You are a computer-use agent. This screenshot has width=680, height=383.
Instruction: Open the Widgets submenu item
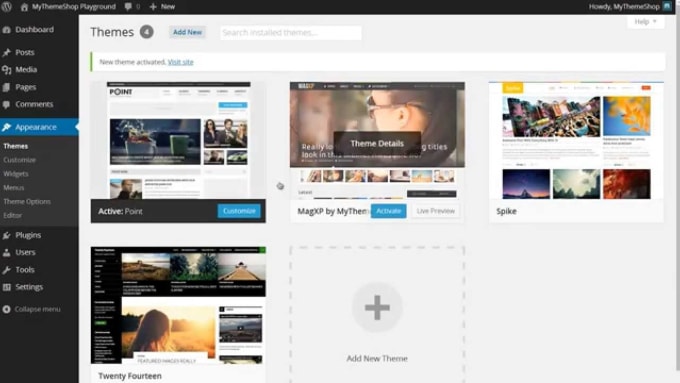[16, 174]
